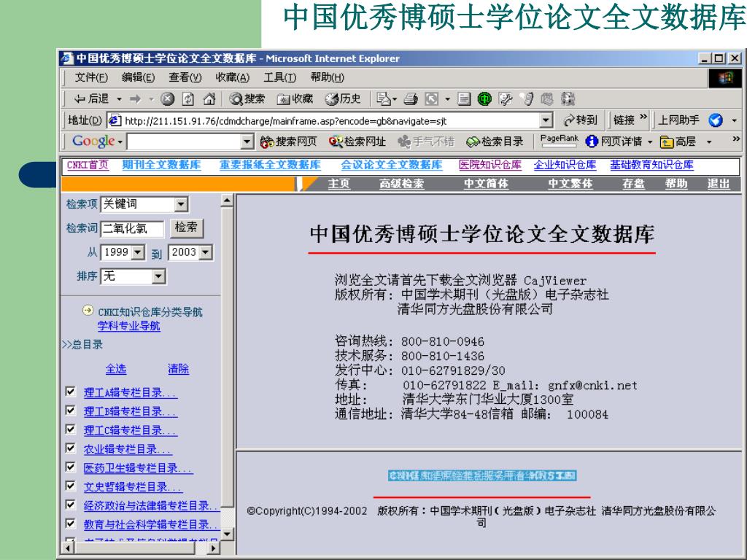Screen dimensions: 747x560
Task: Open the end year 2003 dropdown
Action: point(205,252)
